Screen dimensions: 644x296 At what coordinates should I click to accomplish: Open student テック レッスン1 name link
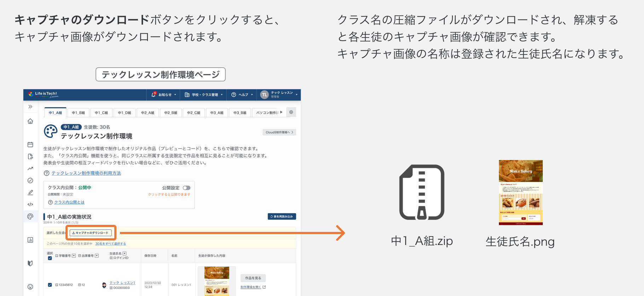pyautogui.click(x=122, y=283)
